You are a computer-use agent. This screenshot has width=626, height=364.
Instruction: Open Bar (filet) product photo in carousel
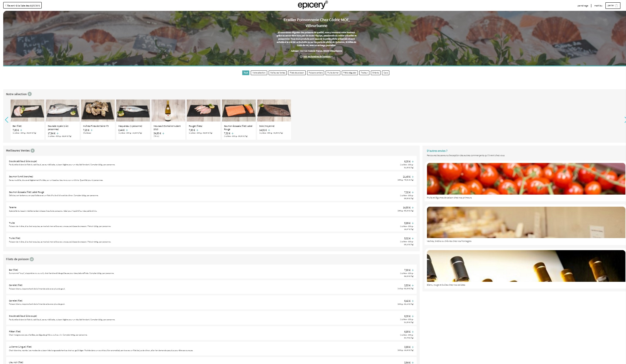[27, 110]
